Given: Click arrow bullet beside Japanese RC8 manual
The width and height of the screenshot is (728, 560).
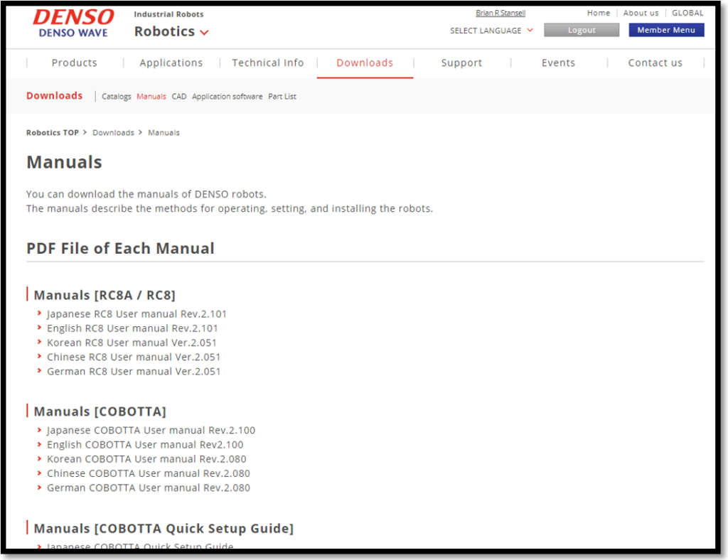Looking at the screenshot, I should coord(40,313).
